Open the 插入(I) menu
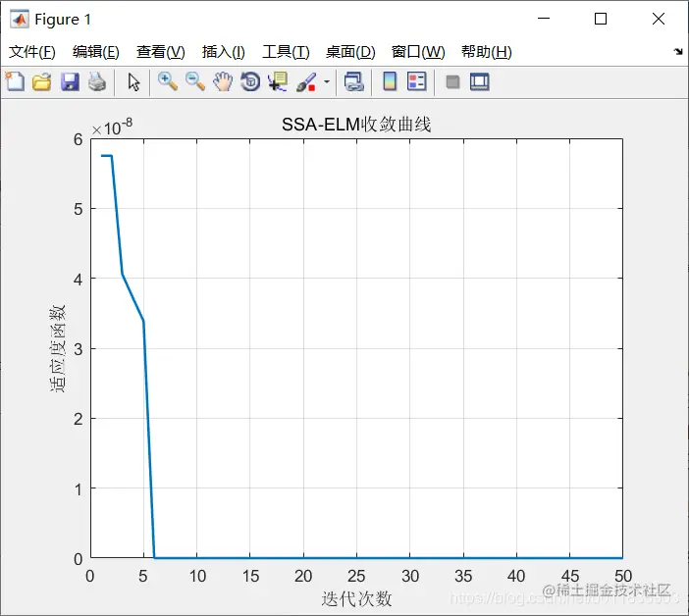 tap(223, 52)
